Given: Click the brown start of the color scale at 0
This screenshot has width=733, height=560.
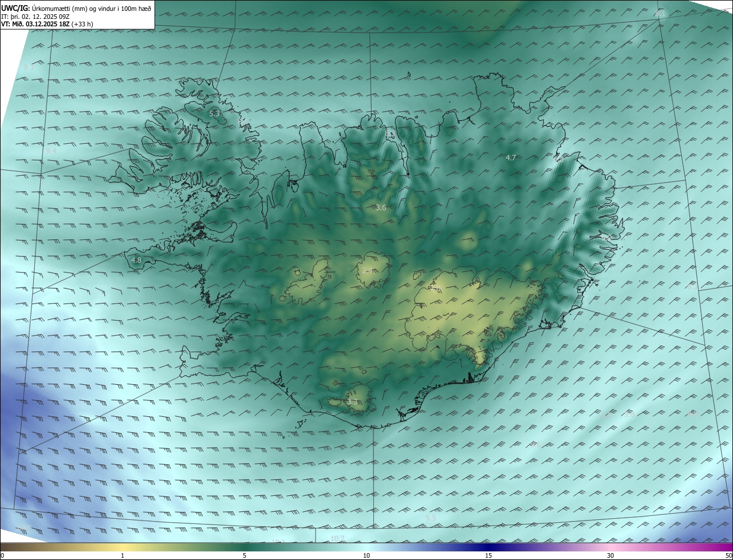Looking at the screenshot, I should coord(3,547).
